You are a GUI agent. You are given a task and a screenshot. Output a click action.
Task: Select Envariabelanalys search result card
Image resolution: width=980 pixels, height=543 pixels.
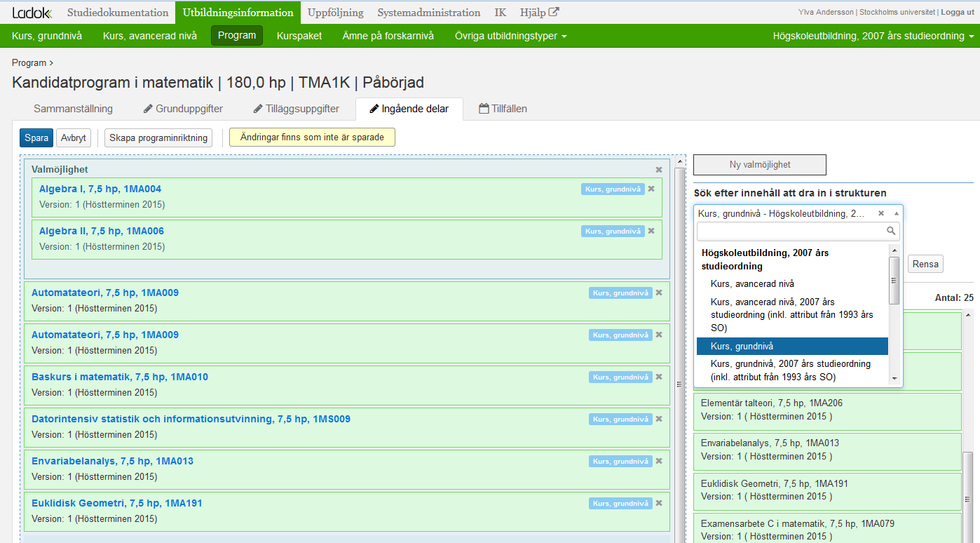[x=827, y=450]
